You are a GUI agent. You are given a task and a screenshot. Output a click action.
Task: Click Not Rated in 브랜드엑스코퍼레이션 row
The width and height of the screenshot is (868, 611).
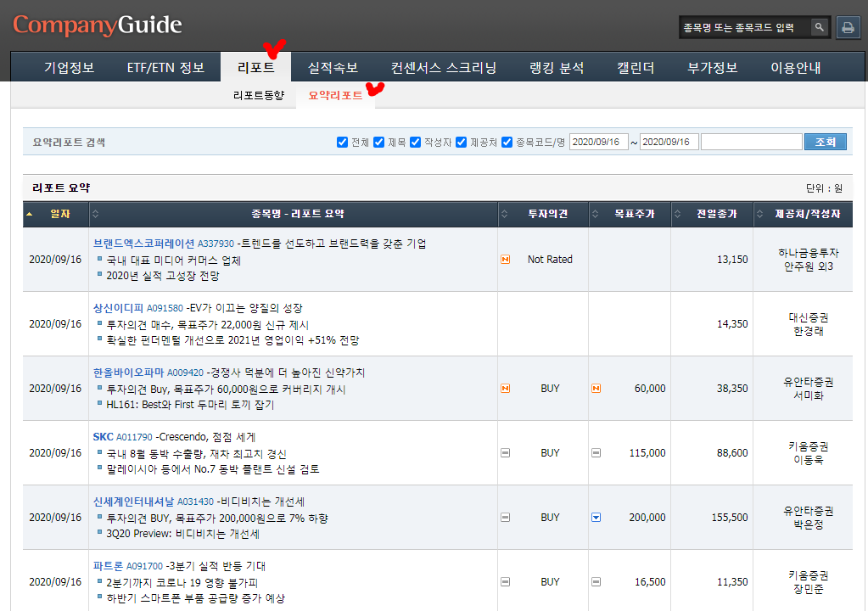[550, 260]
